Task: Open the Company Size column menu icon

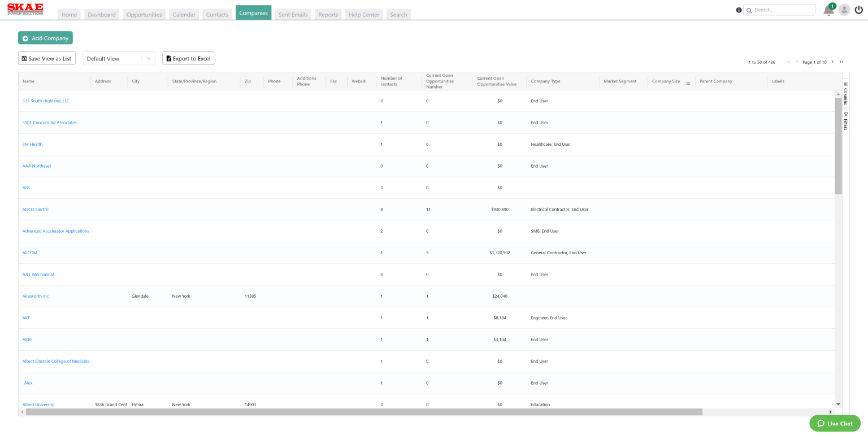Action: [x=688, y=82]
